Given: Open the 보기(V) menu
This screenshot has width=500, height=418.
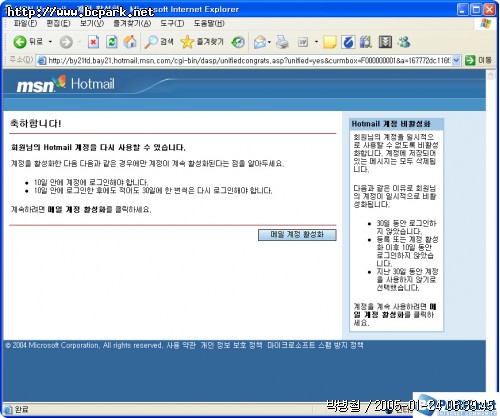Looking at the screenshot, I should tap(92, 23).
